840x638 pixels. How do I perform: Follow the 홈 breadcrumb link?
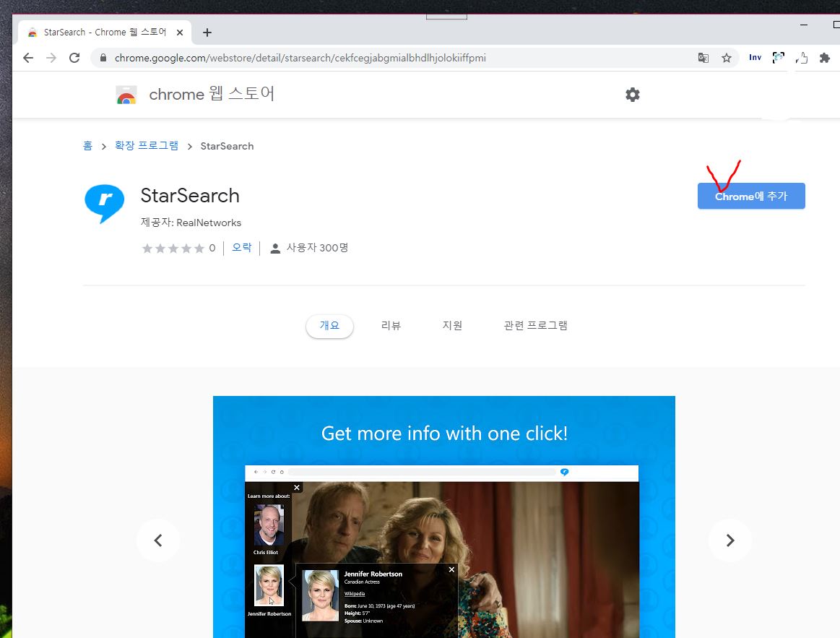88,146
